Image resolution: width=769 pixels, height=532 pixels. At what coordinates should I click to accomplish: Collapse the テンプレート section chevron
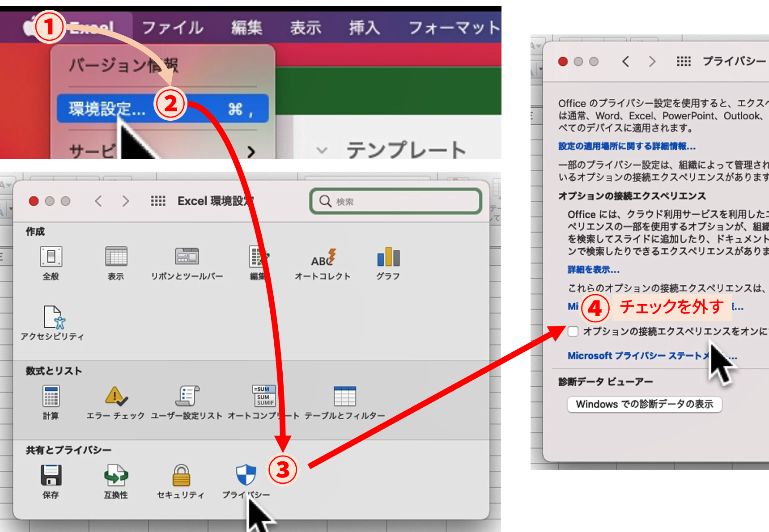click(x=322, y=150)
